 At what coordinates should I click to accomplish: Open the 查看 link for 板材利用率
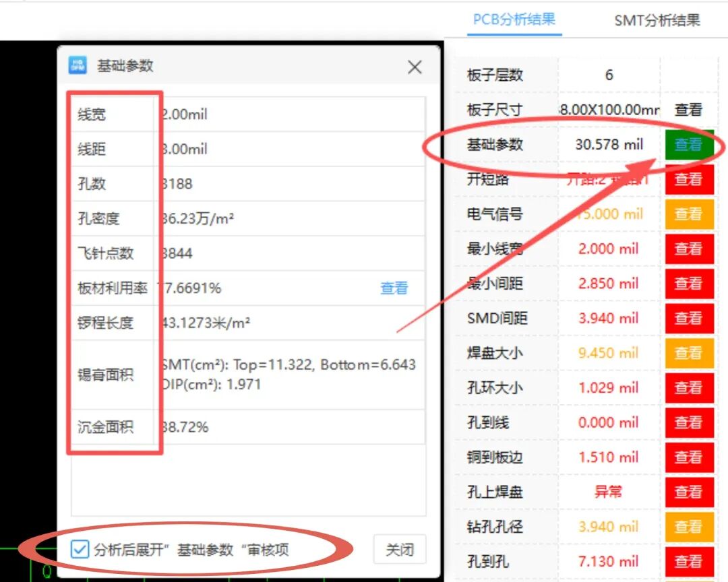point(394,288)
